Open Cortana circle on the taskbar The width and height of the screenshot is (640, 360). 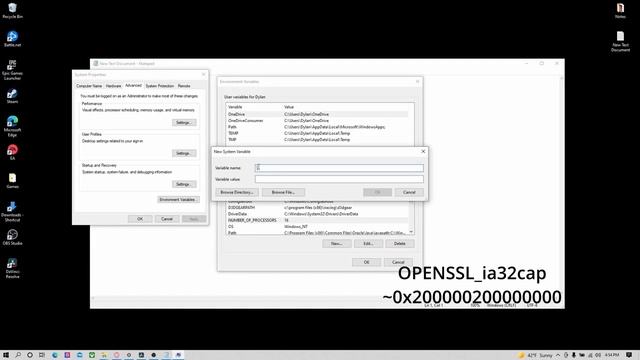click(x=30, y=355)
